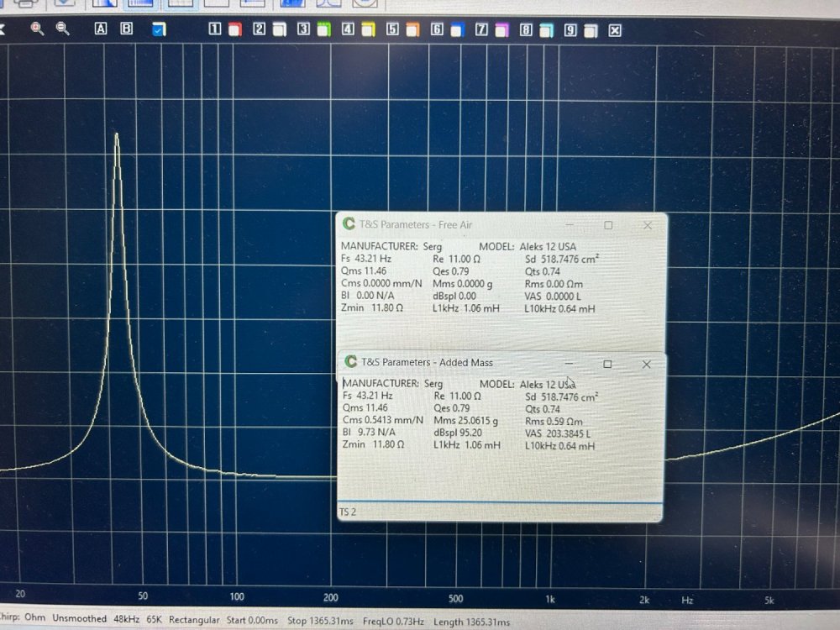Screen dimensions: 840x630
Task: Click the zoom out magnifier icon
Action: 62,29
